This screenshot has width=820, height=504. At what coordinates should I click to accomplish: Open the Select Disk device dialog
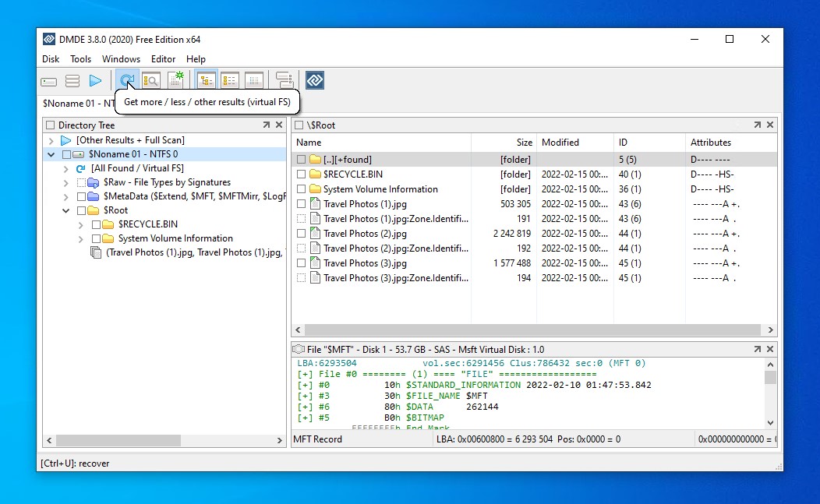click(x=48, y=79)
